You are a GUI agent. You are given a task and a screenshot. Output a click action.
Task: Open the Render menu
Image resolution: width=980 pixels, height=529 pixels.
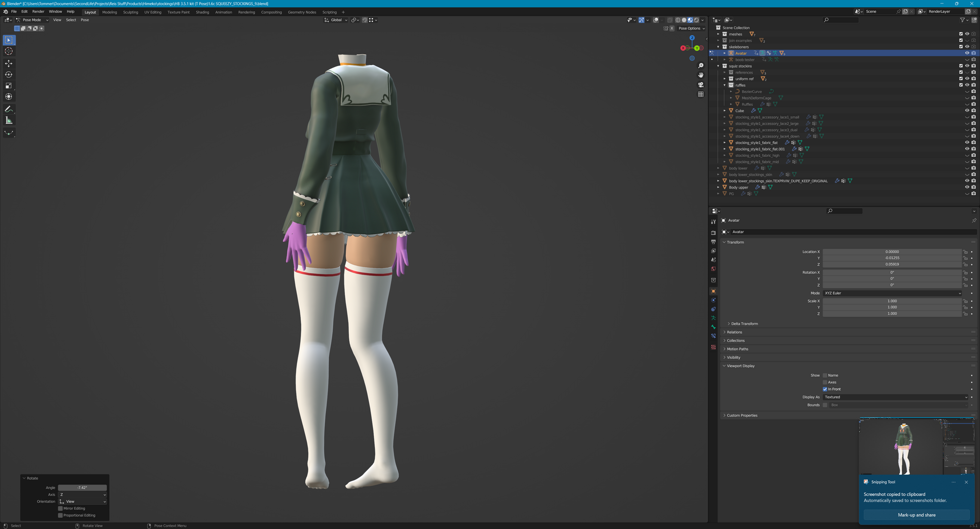coord(38,12)
